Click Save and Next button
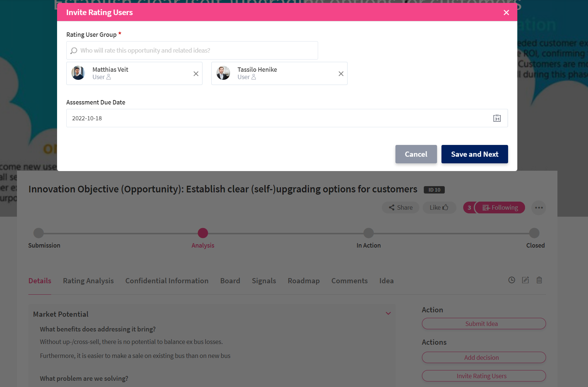Screen dimensions: 588x387 [474, 154]
